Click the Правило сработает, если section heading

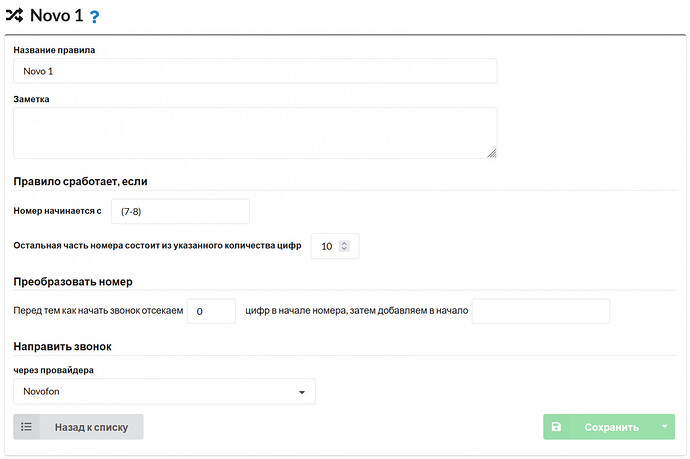[x=81, y=181]
